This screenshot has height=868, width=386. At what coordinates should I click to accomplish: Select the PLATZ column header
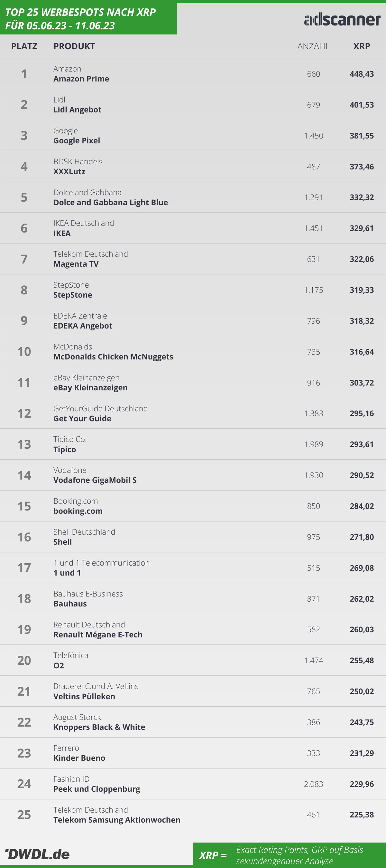pos(24,46)
